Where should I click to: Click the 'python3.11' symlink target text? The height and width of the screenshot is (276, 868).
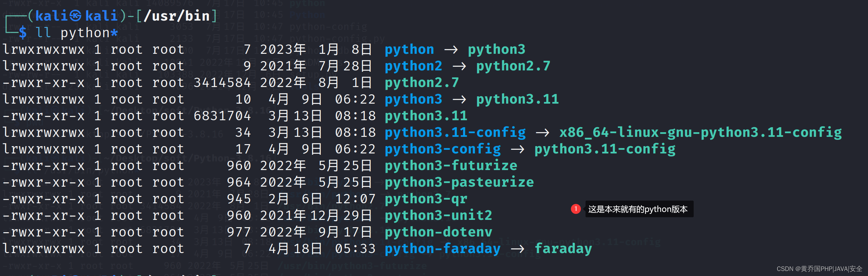pyautogui.click(x=518, y=100)
